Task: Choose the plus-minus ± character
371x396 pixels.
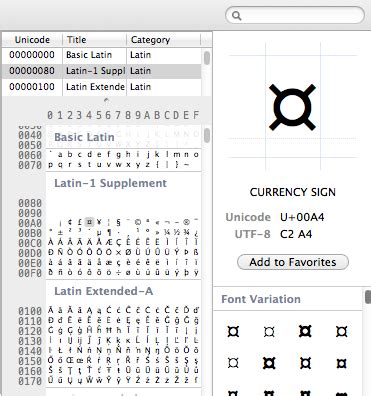Action: click(60, 232)
